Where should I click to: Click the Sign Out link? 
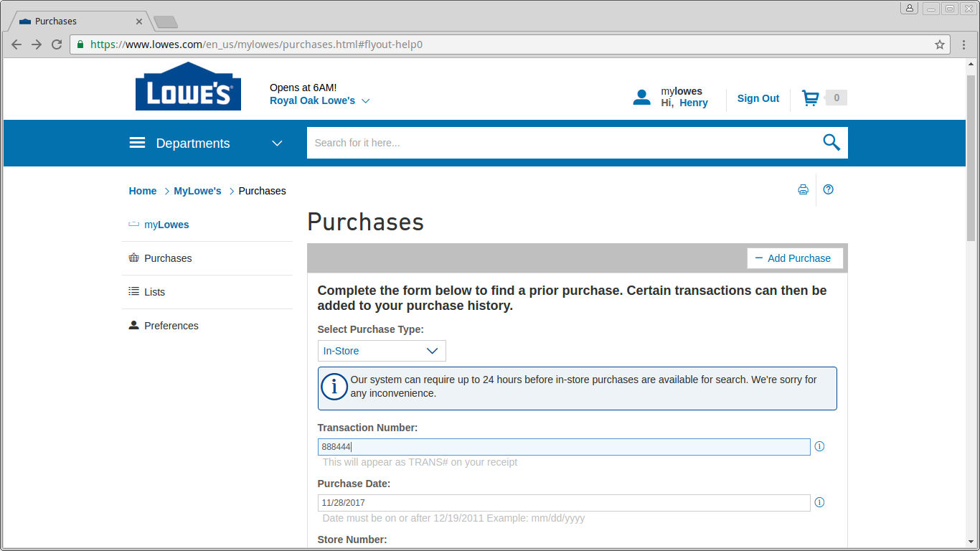tap(758, 98)
